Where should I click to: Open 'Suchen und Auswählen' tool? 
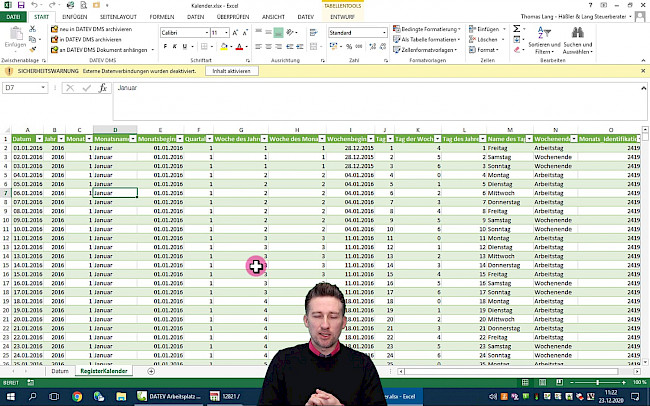[x=577, y=34]
